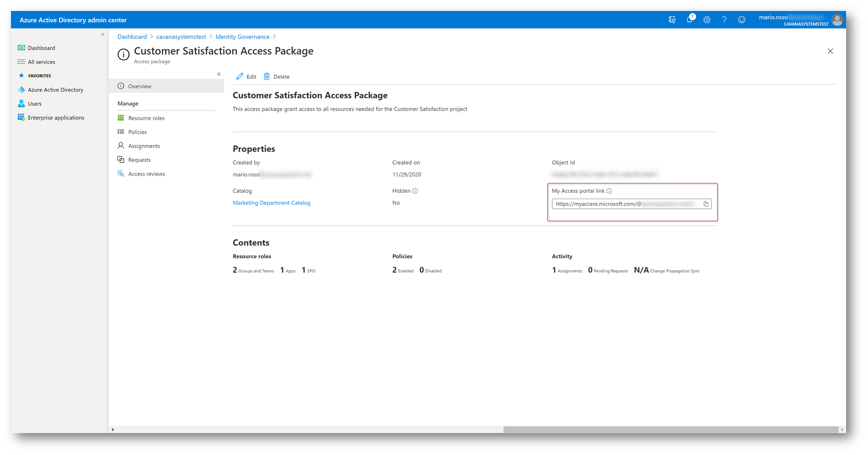Open the feedback smiley icon
This screenshot has height=455, width=868.
741,20
